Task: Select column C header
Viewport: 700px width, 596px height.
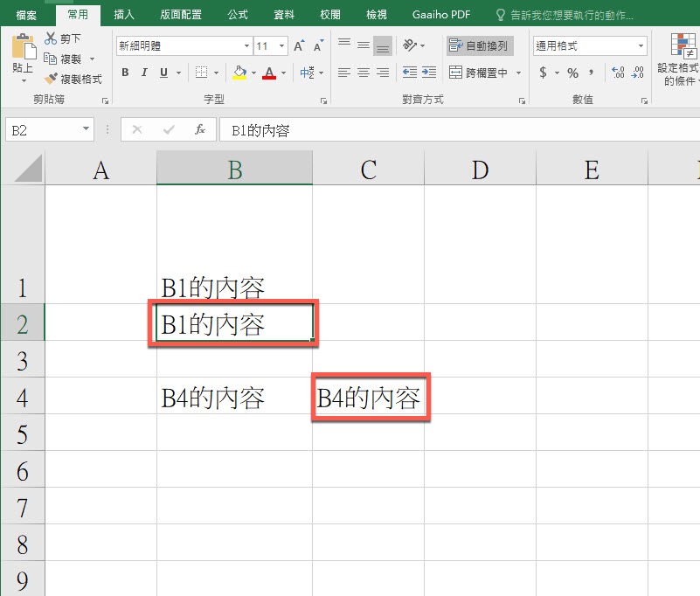Action: [368, 169]
